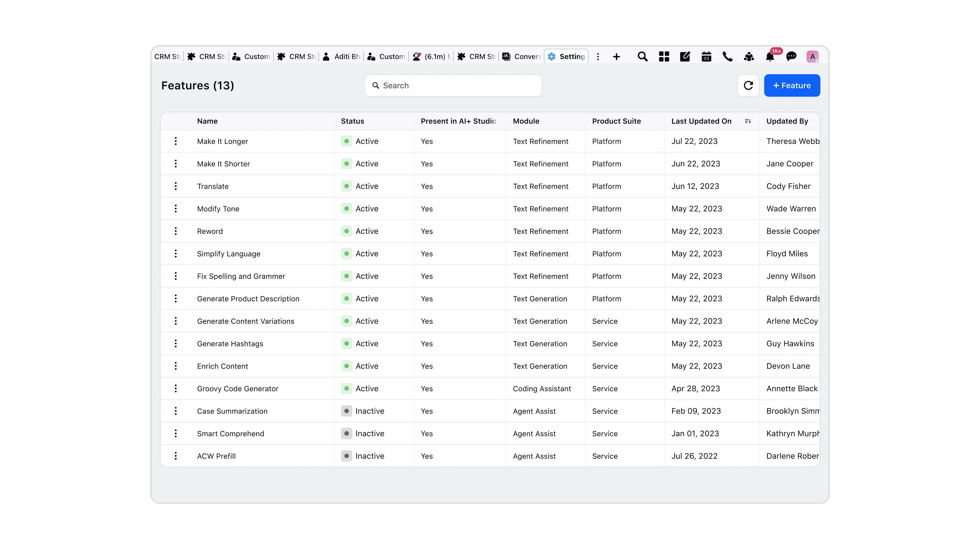Open the search icon in the top toolbar
The width and height of the screenshot is (980, 549).
(x=642, y=56)
